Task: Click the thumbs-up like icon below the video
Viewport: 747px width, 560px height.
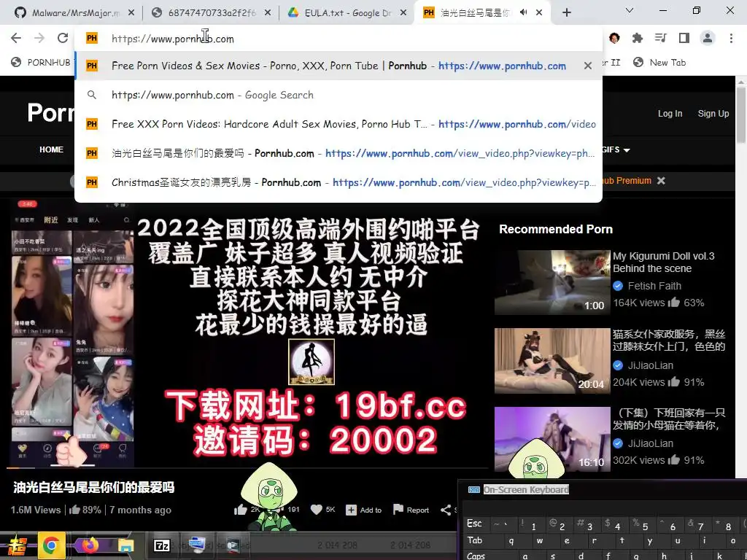Action: pos(241,510)
